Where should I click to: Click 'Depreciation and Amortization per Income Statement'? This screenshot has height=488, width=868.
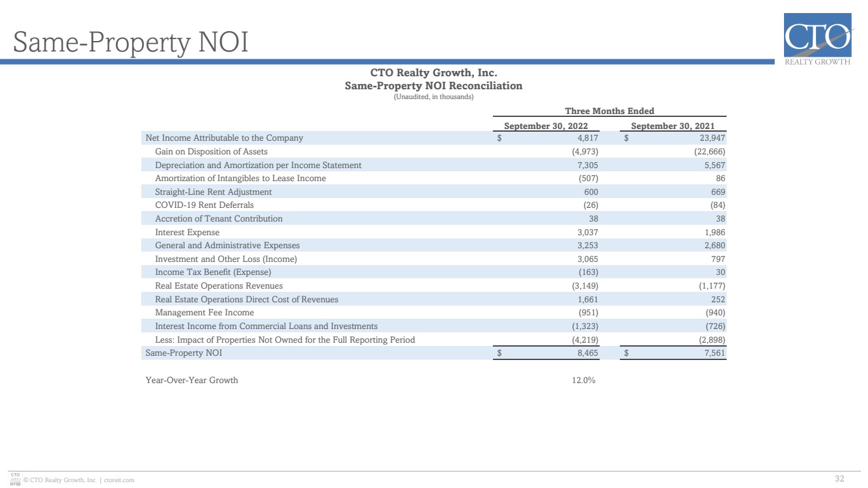(x=258, y=165)
